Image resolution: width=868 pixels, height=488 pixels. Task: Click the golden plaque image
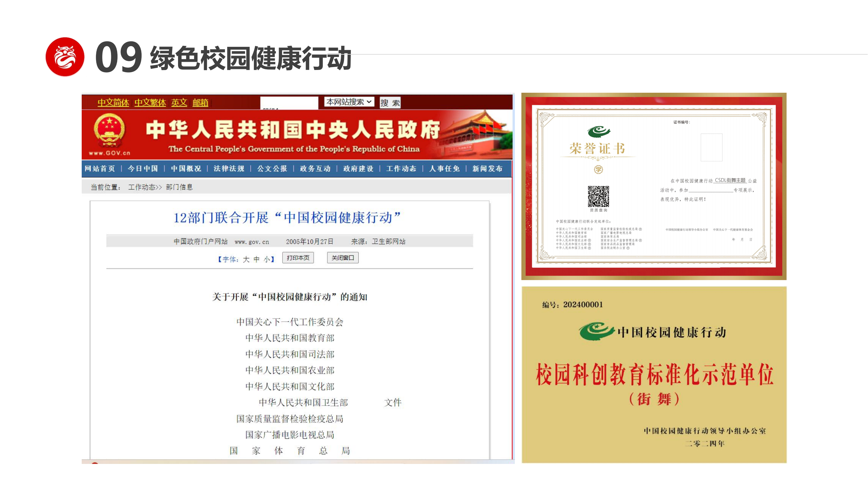654,374
